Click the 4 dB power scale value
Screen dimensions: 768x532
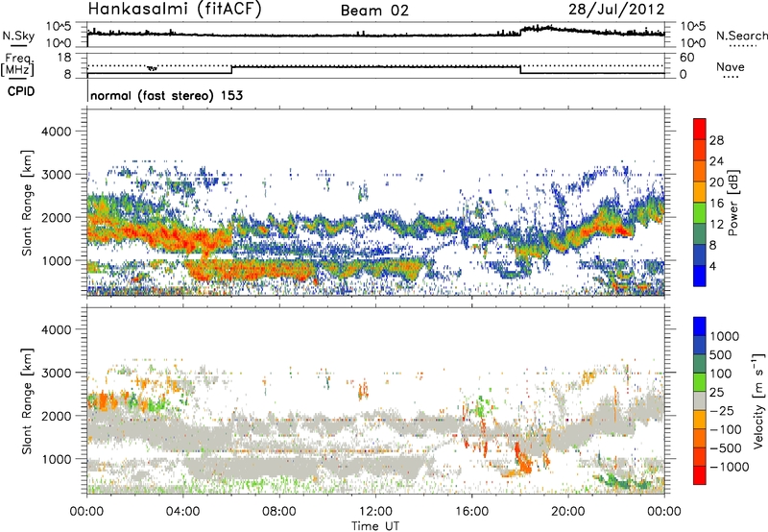(712, 267)
